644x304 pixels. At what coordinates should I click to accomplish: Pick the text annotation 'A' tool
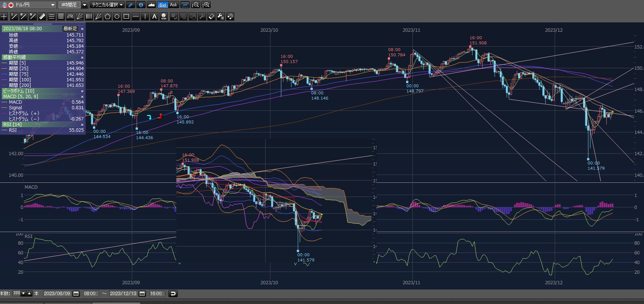154,16
